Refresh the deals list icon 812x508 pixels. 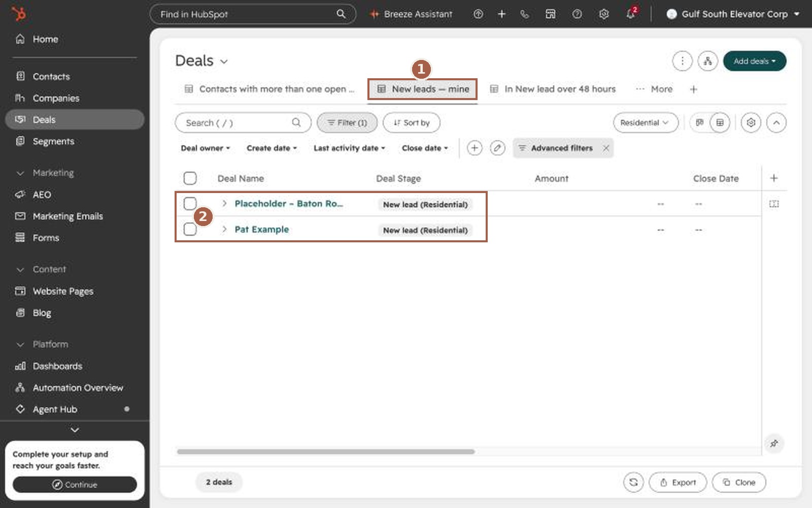[x=633, y=482]
